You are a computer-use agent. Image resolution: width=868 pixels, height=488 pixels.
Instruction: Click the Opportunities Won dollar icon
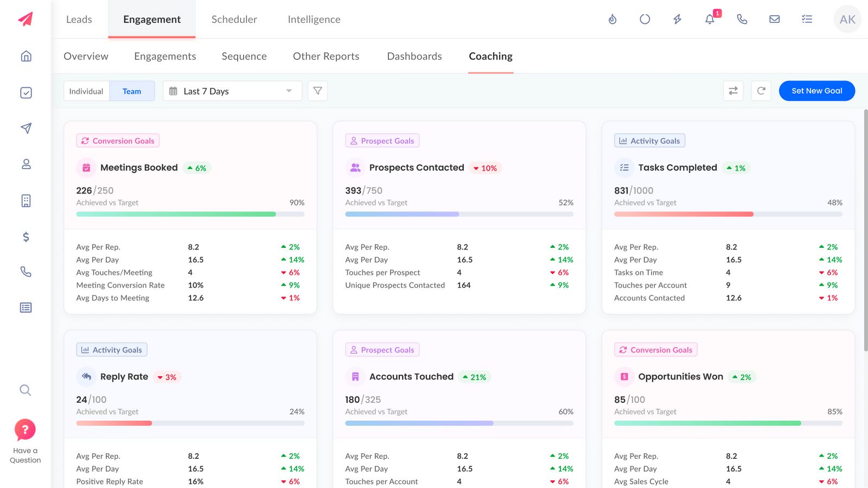point(624,376)
